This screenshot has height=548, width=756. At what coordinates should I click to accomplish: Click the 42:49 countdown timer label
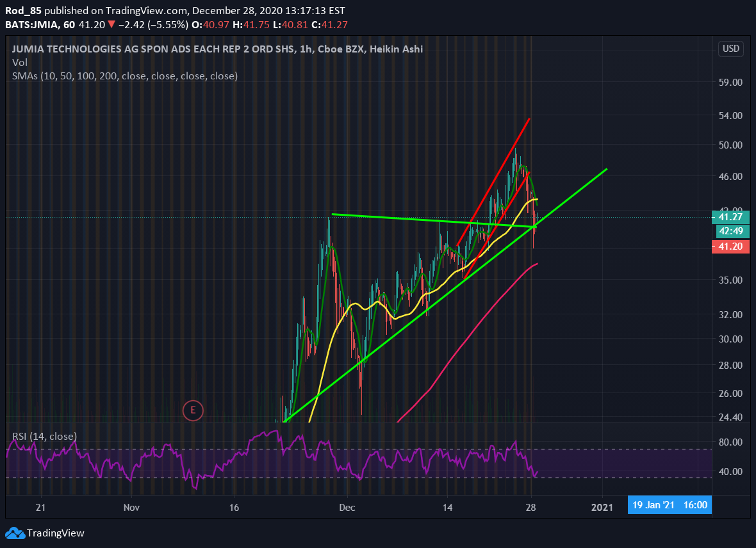click(731, 231)
